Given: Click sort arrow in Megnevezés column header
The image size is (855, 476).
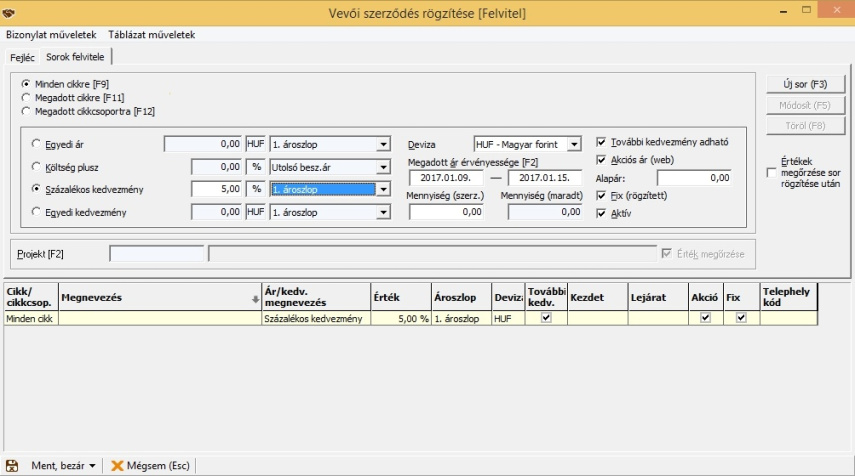Looking at the screenshot, I should 252,298.
